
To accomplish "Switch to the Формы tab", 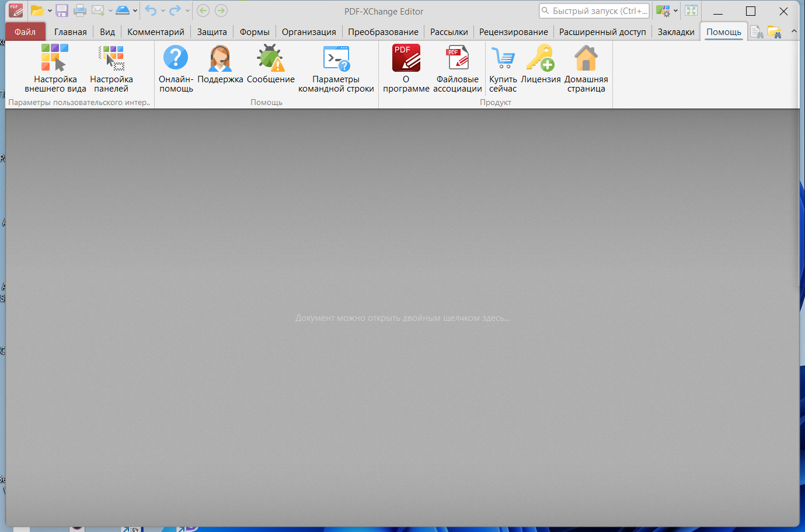I will [x=255, y=32].
